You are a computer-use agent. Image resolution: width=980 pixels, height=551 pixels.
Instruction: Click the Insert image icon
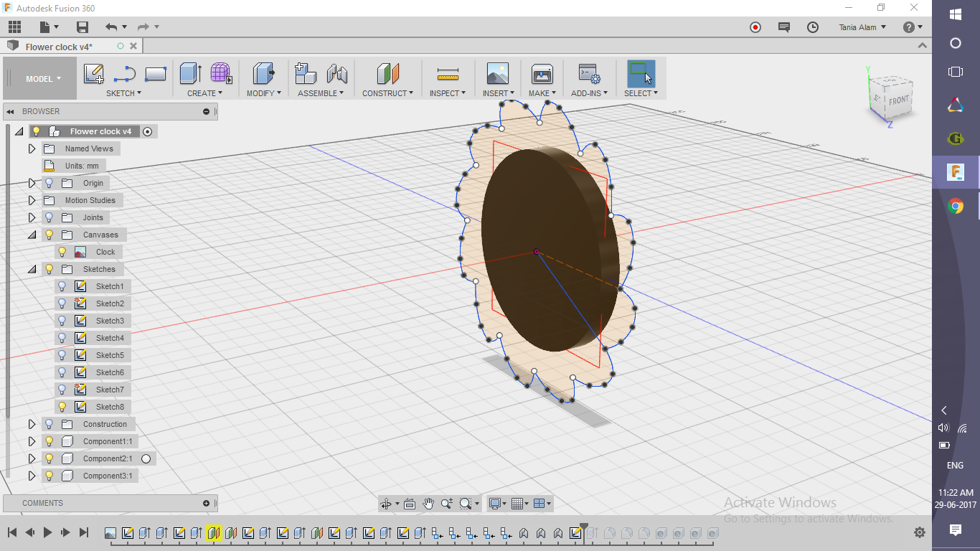pos(497,73)
